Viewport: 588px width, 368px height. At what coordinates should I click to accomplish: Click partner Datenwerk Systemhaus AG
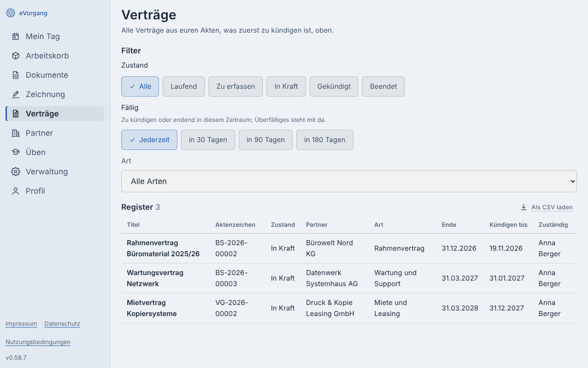coord(332,278)
